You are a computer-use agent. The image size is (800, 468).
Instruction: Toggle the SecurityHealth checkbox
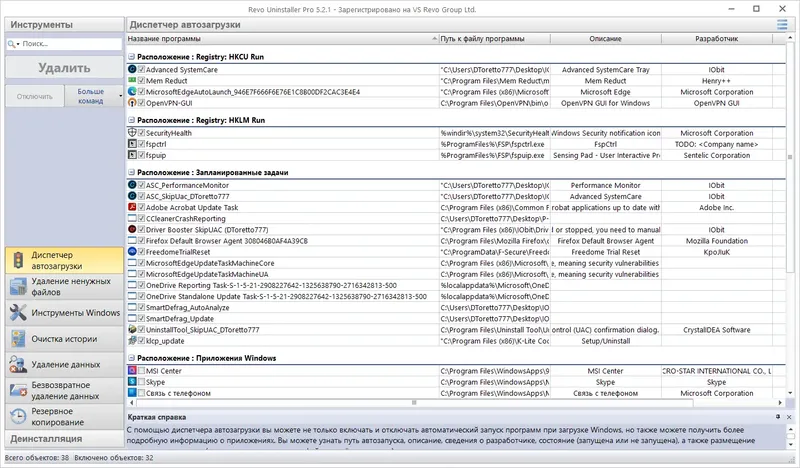click(141, 133)
